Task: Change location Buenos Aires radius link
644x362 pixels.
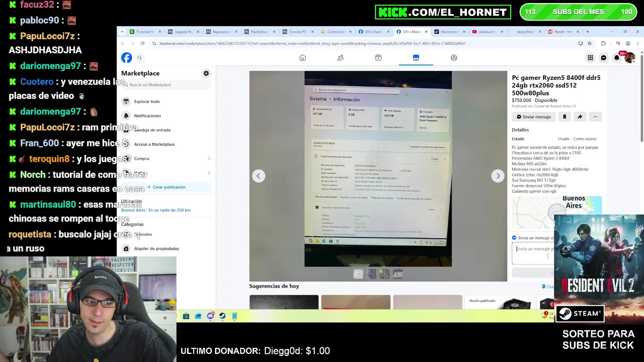Action: click(x=156, y=210)
